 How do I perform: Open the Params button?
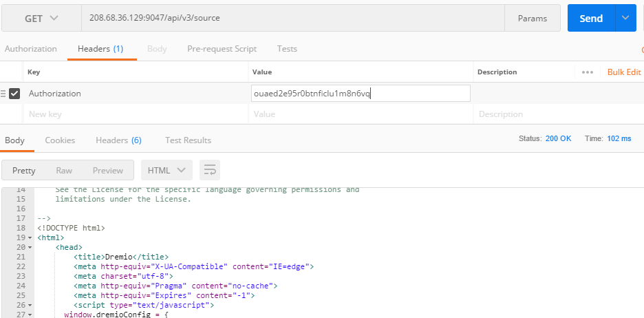pyautogui.click(x=533, y=18)
